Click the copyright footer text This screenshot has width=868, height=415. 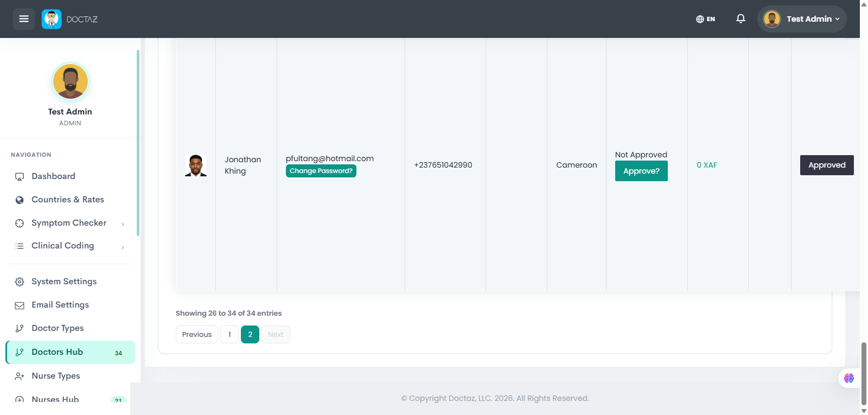click(495, 398)
